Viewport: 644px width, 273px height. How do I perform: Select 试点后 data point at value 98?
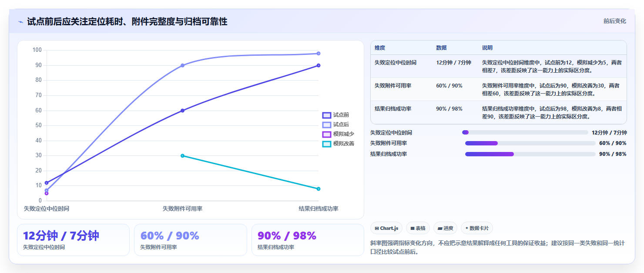319,54
